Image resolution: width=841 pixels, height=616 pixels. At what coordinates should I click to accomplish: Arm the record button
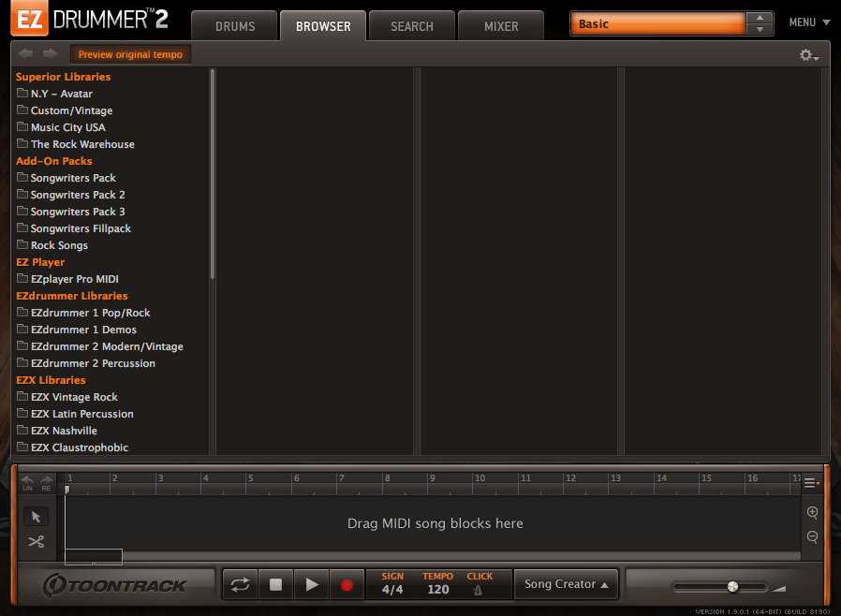pos(347,583)
